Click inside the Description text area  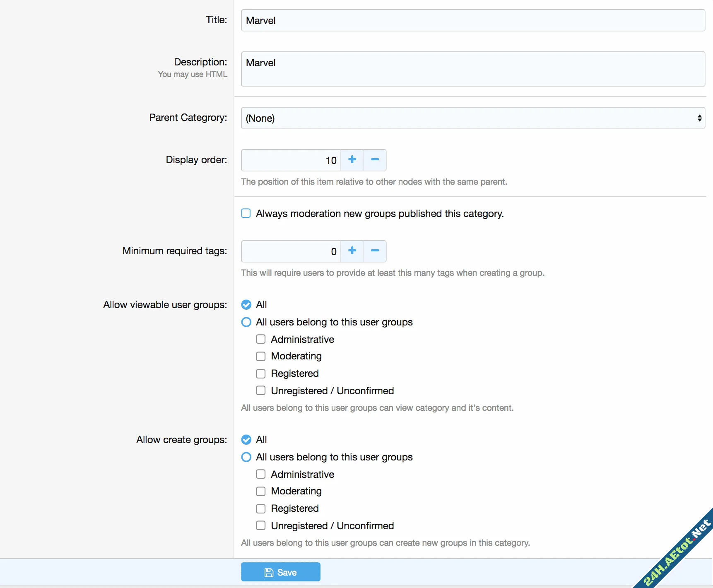472,68
